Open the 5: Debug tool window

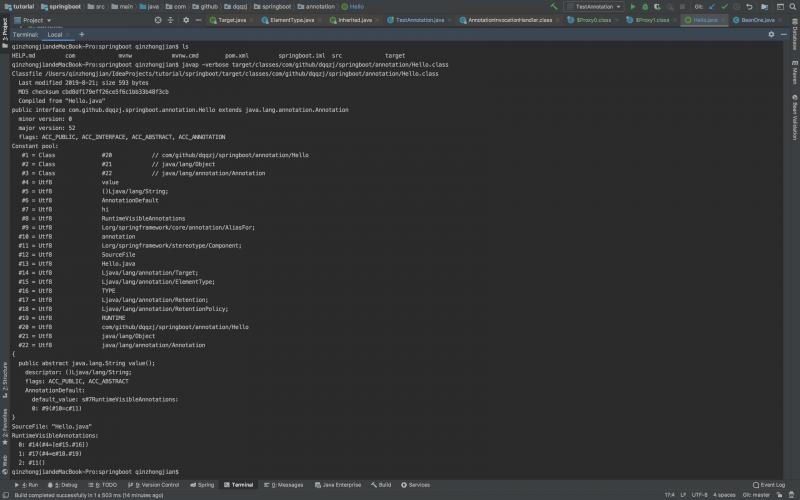click(x=62, y=485)
